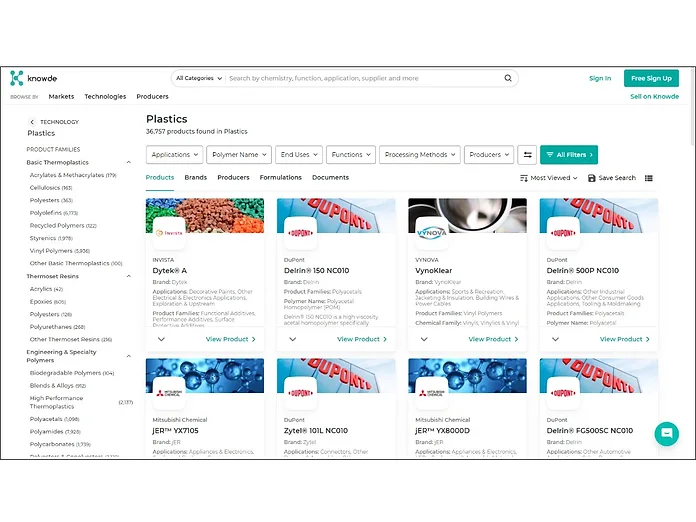The height and width of the screenshot is (522, 696).
Task: Click the Knowde logo icon
Action: tap(16, 78)
